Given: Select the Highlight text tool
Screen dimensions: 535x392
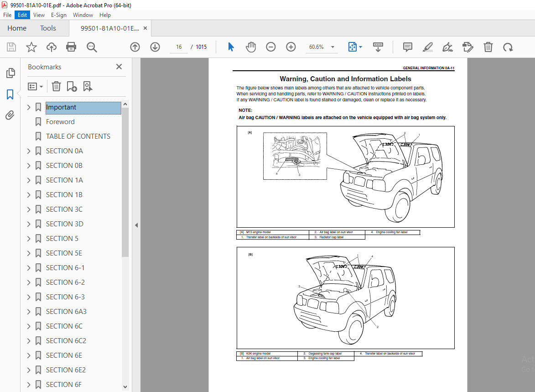Looking at the screenshot, I should pos(427,47).
